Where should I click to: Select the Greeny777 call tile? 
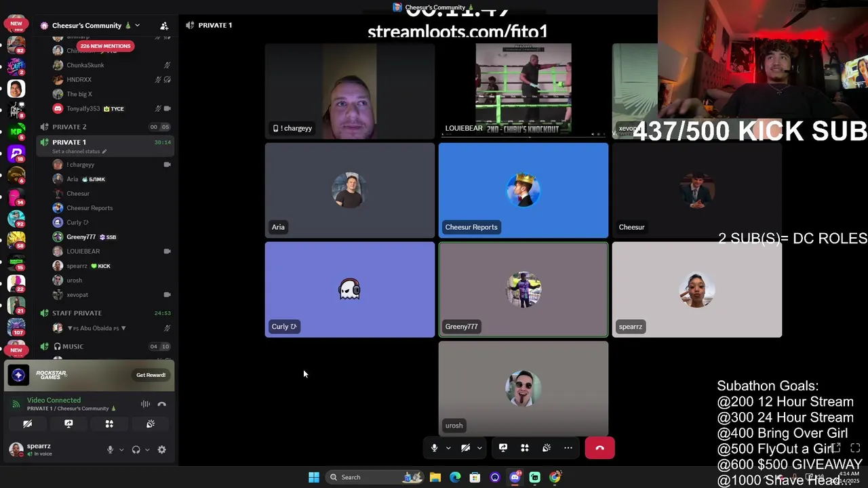point(524,289)
